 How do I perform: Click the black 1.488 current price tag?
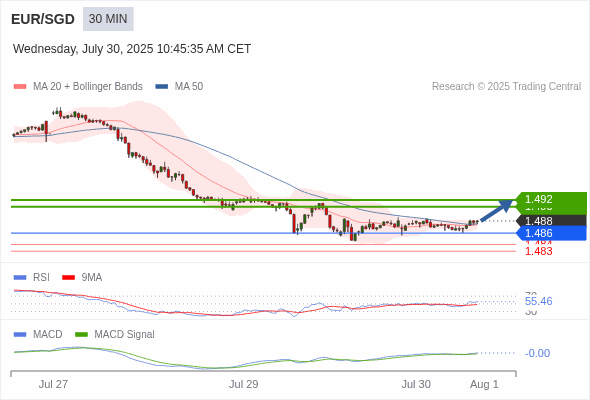pos(551,221)
